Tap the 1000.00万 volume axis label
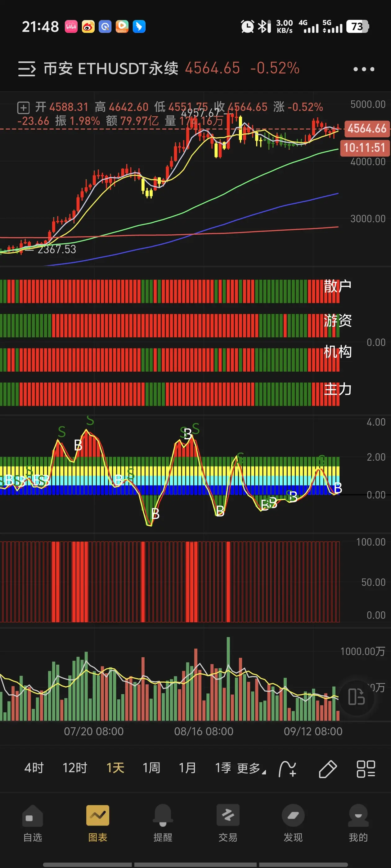Image resolution: width=391 pixels, height=868 pixels. pos(363,651)
